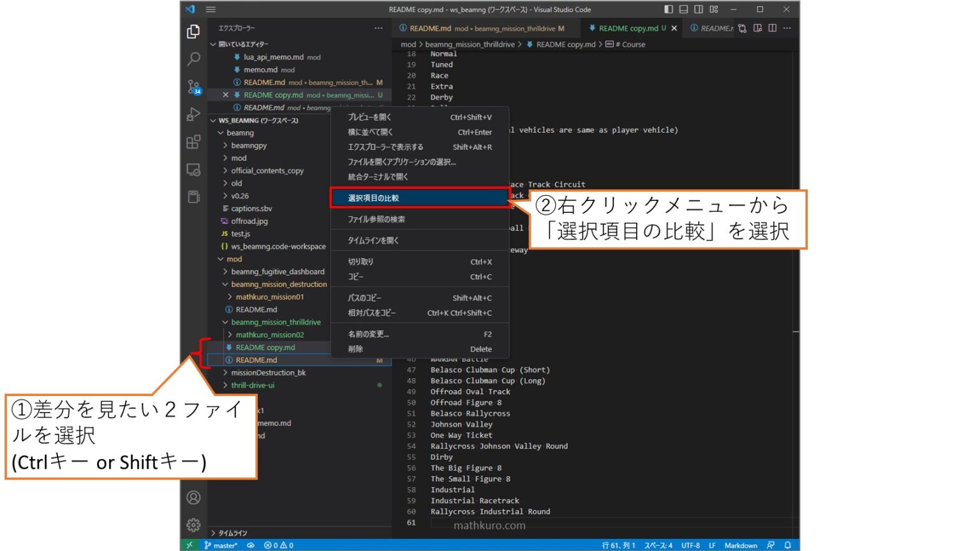Open the Accounts menu icon
The height and width of the screenshot is (551, 980).
tap(193, 497)
